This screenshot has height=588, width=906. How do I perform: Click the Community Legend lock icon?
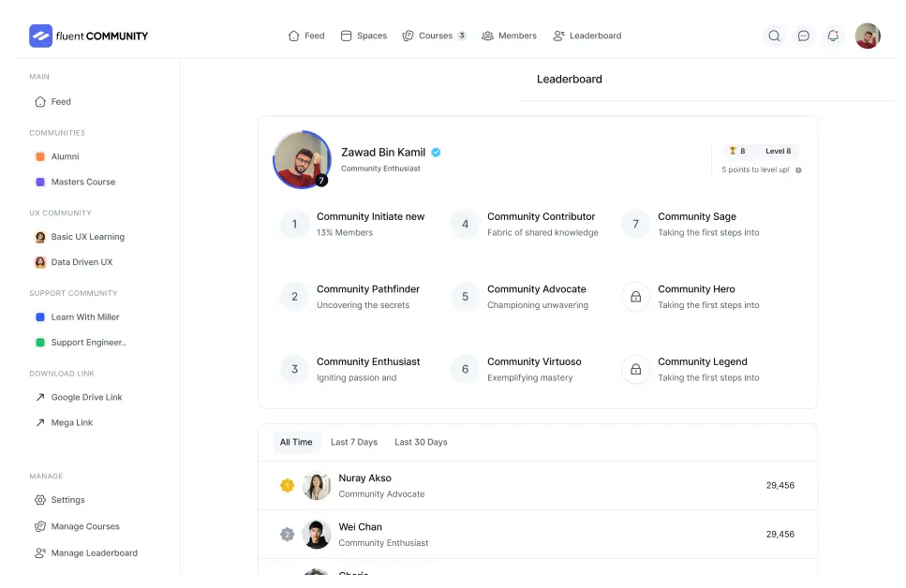pyautogui.click(x=636, y=369)
